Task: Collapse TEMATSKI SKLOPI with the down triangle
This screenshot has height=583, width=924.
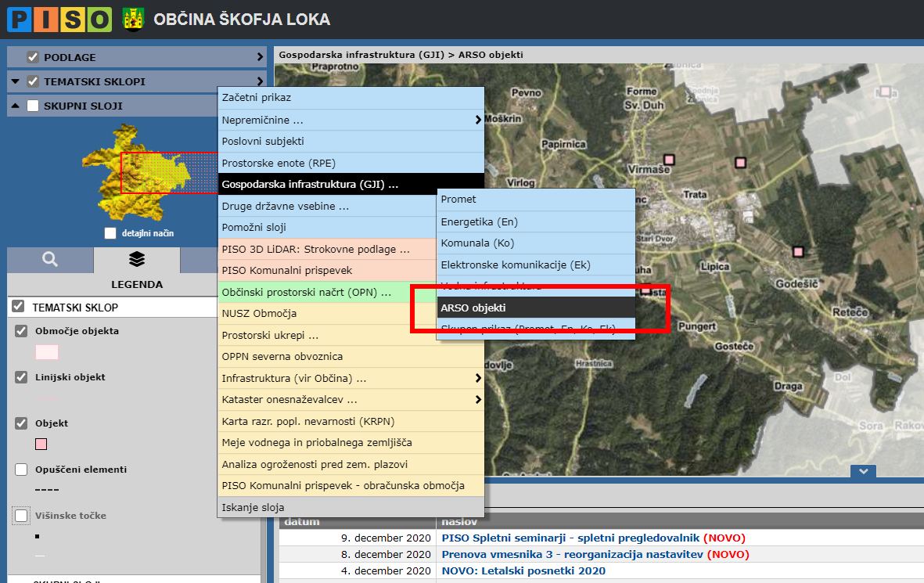Action: click(16, 81)
